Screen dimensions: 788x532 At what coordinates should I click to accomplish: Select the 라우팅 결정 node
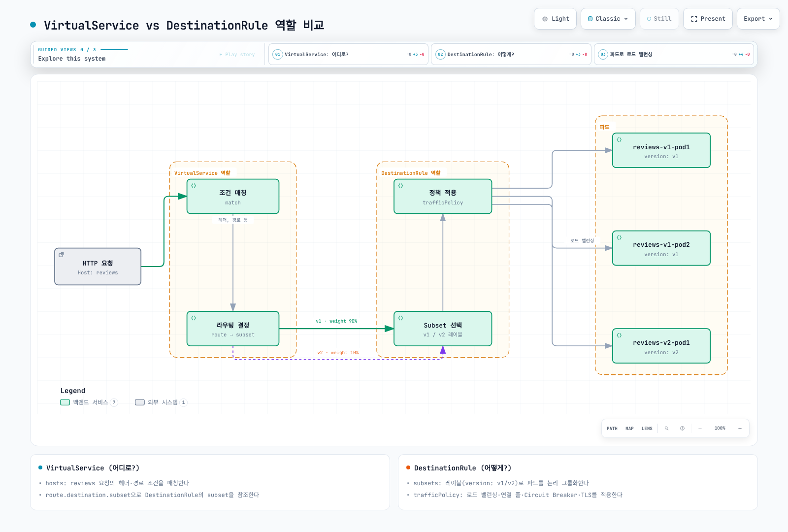click(233, 329)
